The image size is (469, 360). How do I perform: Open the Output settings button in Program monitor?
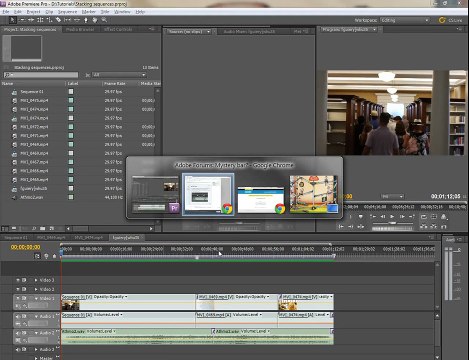[444, 217]
